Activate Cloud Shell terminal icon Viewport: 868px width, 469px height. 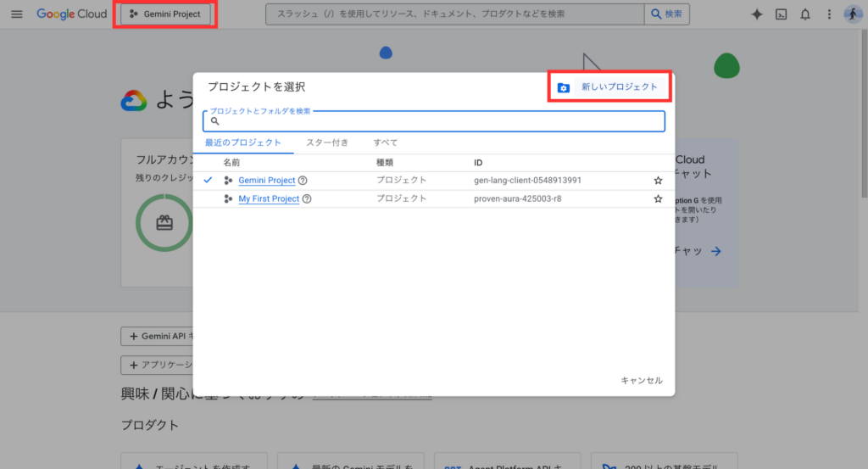point(781,14)
